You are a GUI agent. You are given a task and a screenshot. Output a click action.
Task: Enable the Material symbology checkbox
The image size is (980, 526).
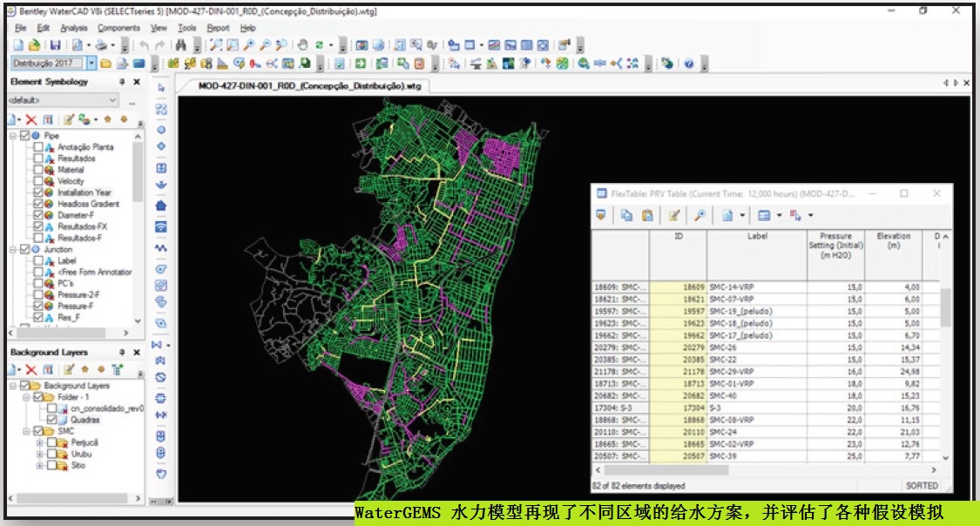[x=38, y=170]
